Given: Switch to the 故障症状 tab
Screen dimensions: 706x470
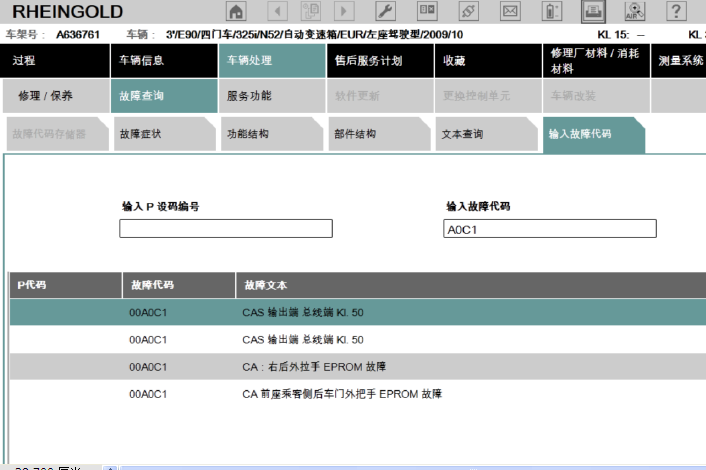Looking at the screenshot, I should click(x=165, y=134).
